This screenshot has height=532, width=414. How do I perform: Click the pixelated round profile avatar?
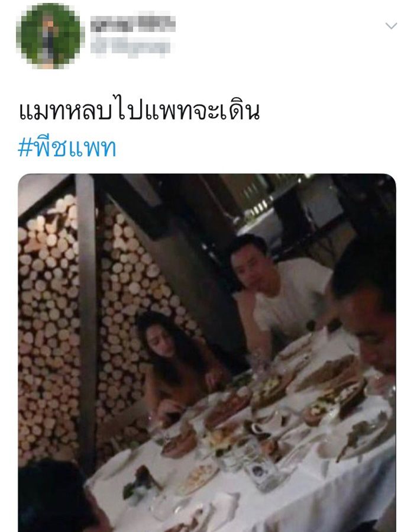click(x=50, y=36)
